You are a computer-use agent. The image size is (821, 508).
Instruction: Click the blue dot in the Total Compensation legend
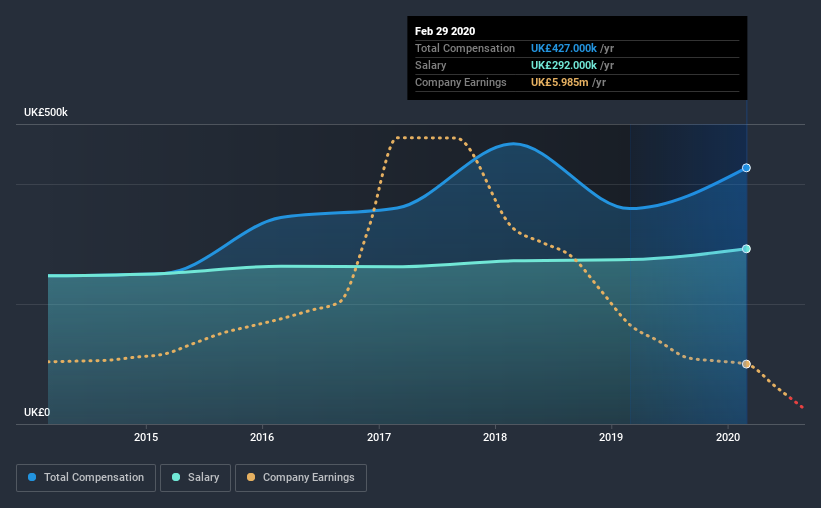pyautogui.click(x=32, y=477)
